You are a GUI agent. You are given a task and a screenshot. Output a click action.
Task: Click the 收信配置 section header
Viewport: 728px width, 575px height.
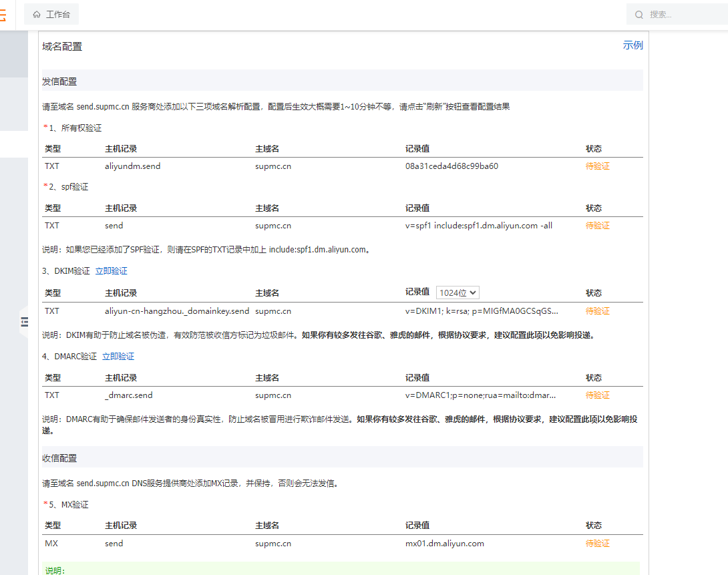tap(342, 458)
